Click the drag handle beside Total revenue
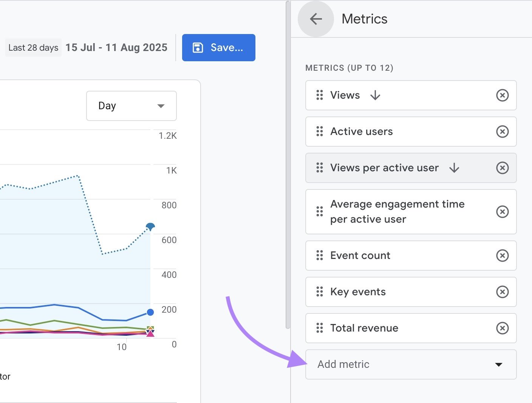The image size is (532, 403). [x=319, y=328]
